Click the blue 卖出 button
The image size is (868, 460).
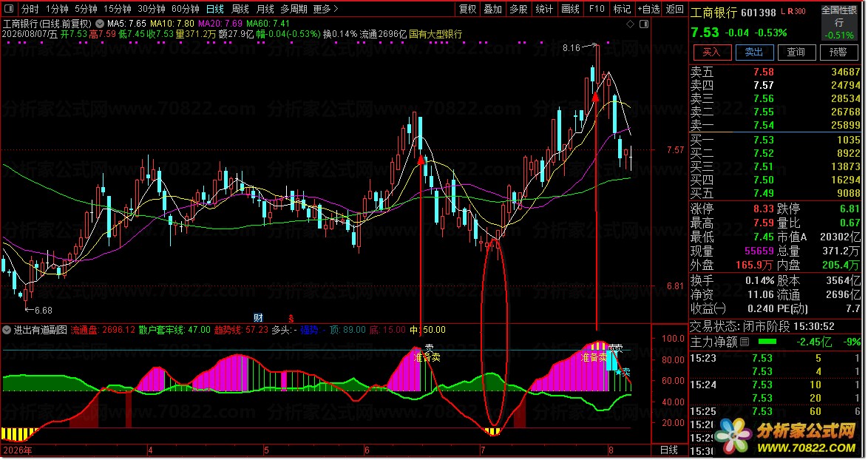click(754, 52)
